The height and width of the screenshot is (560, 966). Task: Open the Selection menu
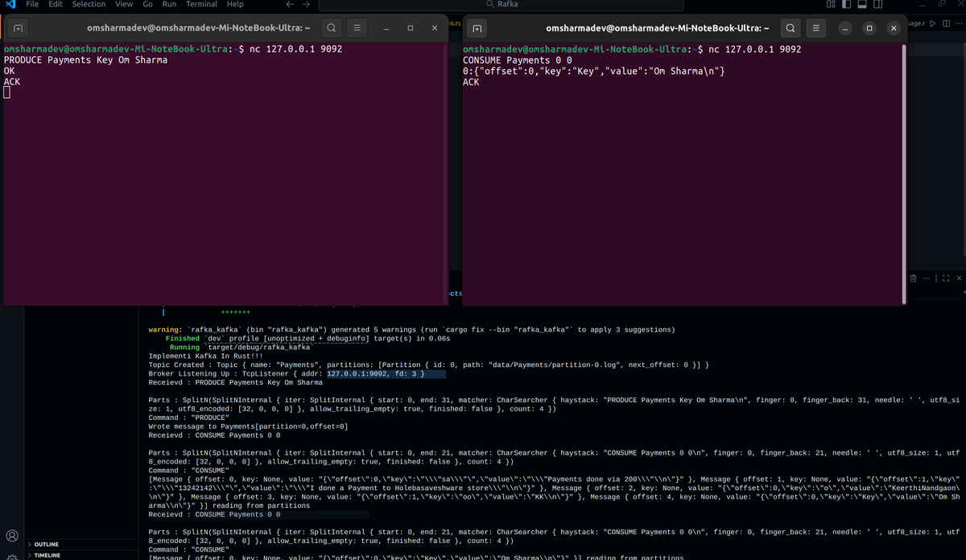tap(89, 4)
